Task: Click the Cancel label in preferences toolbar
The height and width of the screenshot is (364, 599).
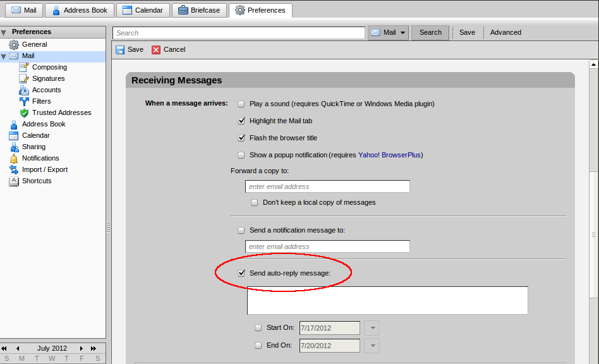Action: click(x=174, y=50)
